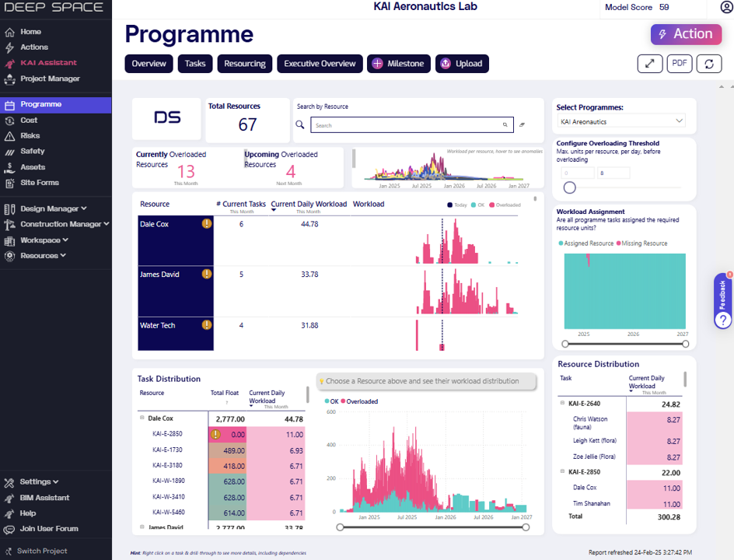Toggle the OK legend item in workload distribution chart
734x560 pixels.
tap(331, 401)
